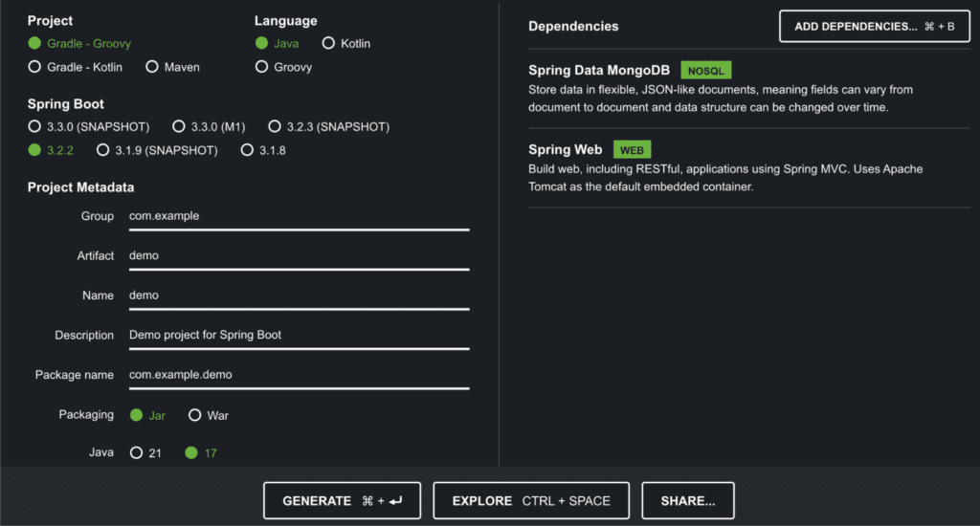Click the Share button

pos(689,500)
